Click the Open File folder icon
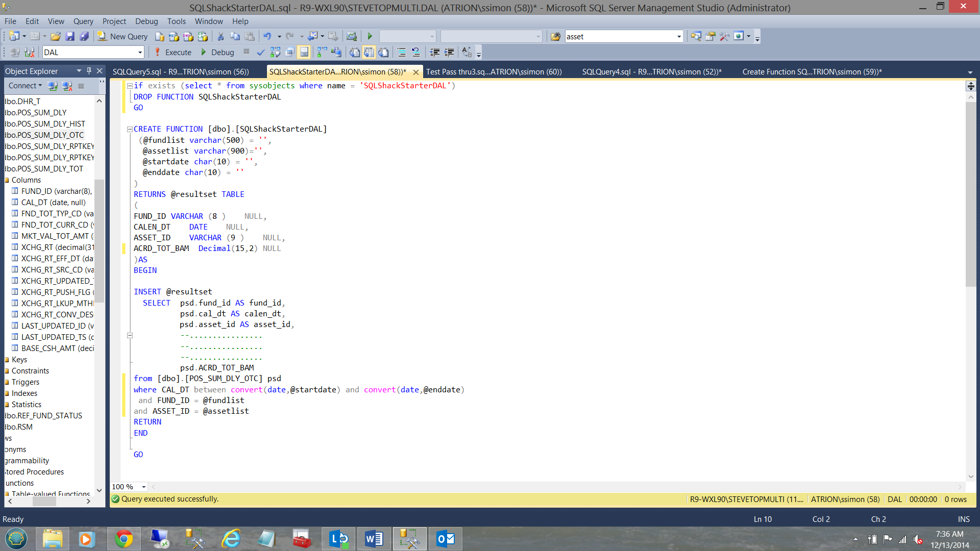Image resolution: width=980 pixels, height=551 pixels. click(x=56, y=36)
